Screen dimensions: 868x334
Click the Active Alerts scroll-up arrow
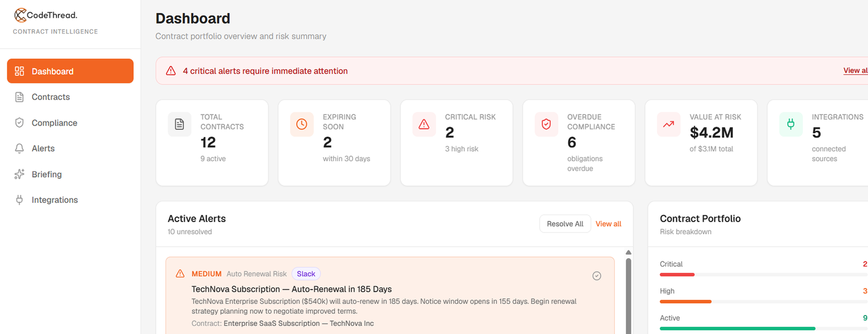[629, 253]
